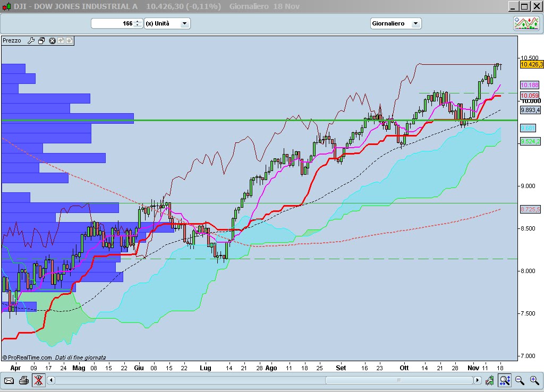
Task: Click the ProRealTime.com credit text
Action: coord(27,357)
